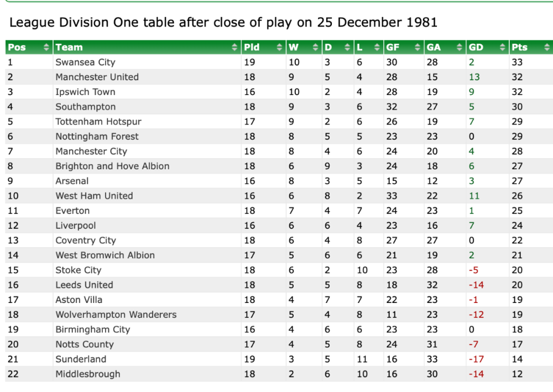
Task: Click the Manchester United team name
Action: (x=97, y=77)
